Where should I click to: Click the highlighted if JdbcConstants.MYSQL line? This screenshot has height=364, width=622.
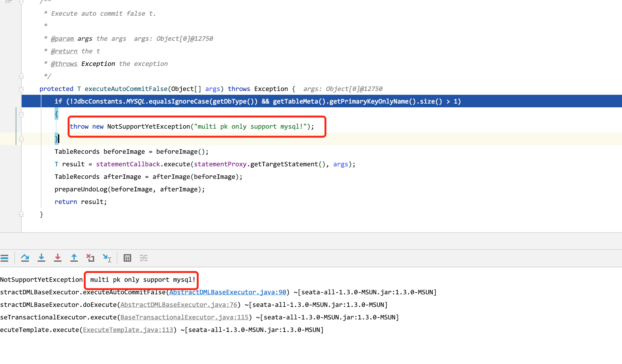(322, 101)
